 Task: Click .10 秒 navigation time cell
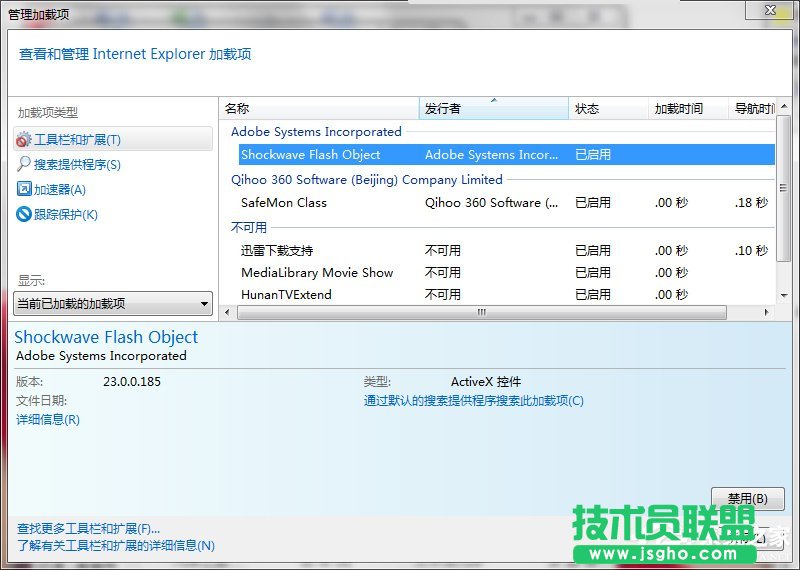[751, 251]
